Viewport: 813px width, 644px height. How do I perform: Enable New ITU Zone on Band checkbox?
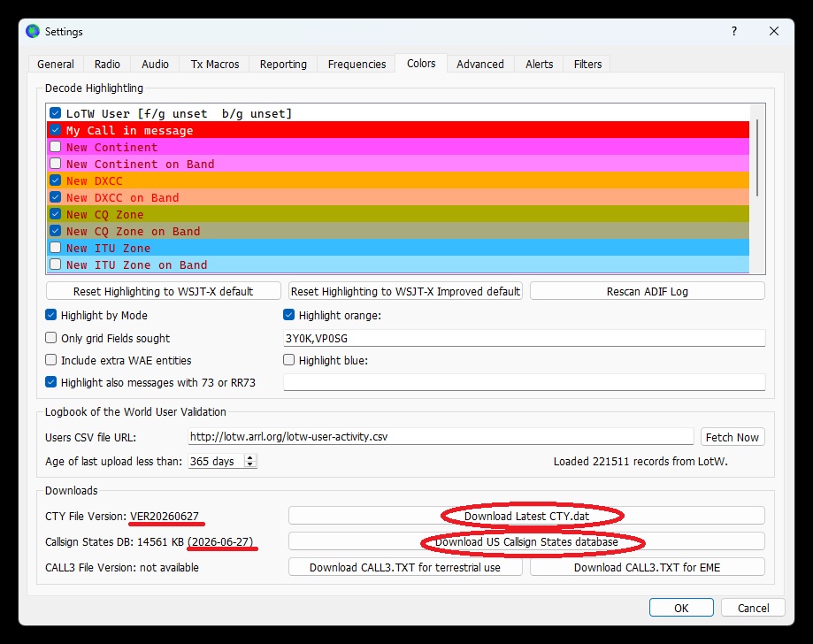[x=56, y=264]
